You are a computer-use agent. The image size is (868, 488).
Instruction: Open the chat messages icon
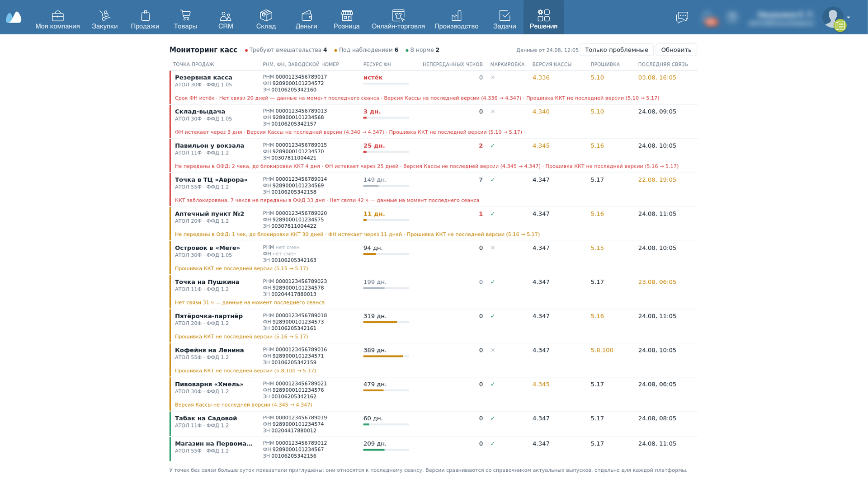pyautogui.click(x=682, y=17)
